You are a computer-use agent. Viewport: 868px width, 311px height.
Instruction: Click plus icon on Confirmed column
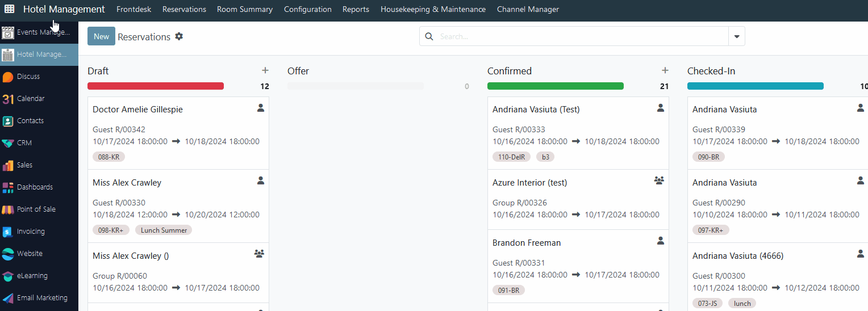(665, 70)
